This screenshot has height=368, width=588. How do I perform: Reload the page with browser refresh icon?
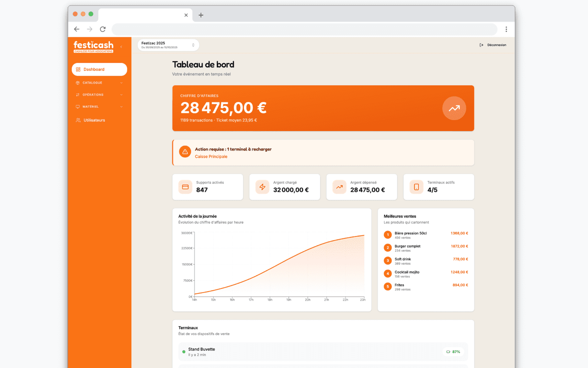(x=102, y=29)
